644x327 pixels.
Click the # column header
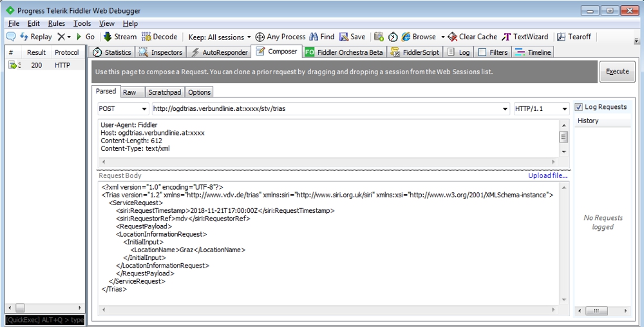pyautogui.click(x=11, y=52)
